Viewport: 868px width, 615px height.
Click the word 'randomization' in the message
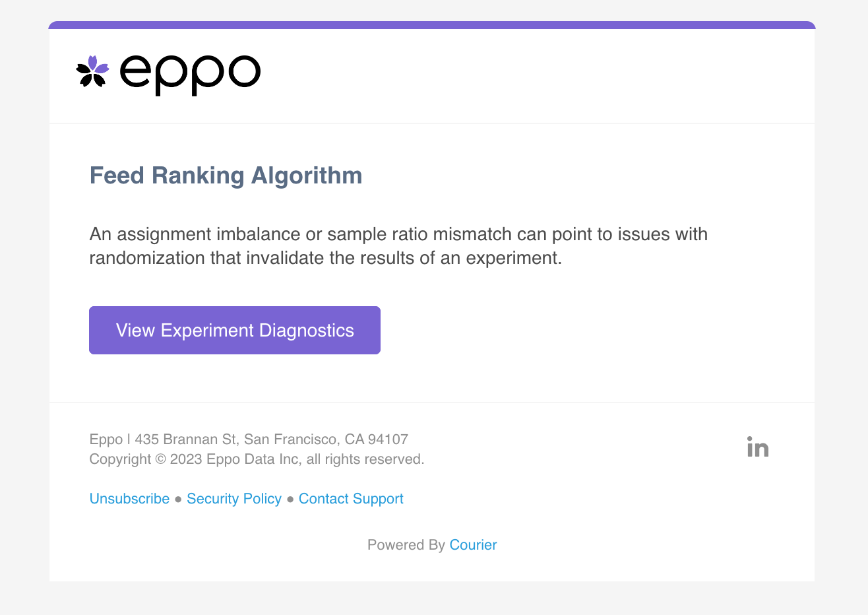click(x=147, y=258)
